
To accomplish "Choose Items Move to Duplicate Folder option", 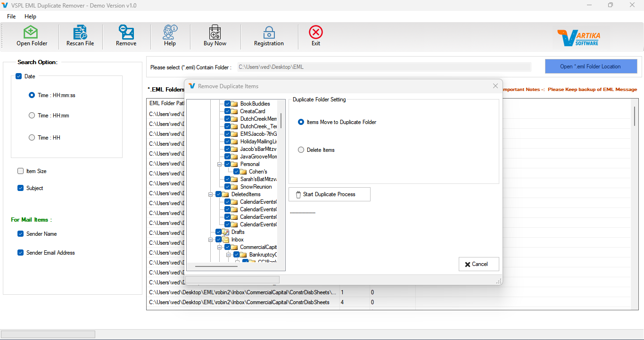I will 301,122.
